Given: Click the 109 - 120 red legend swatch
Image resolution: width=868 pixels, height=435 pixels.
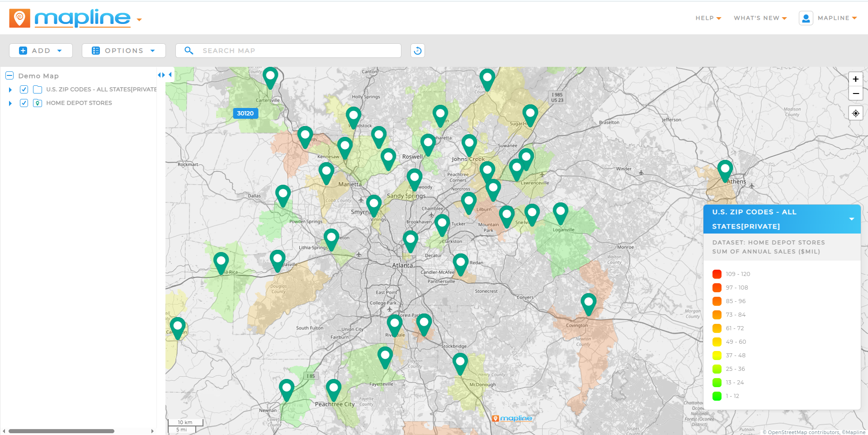Looking at the screenshot, I should click(717, 274).
